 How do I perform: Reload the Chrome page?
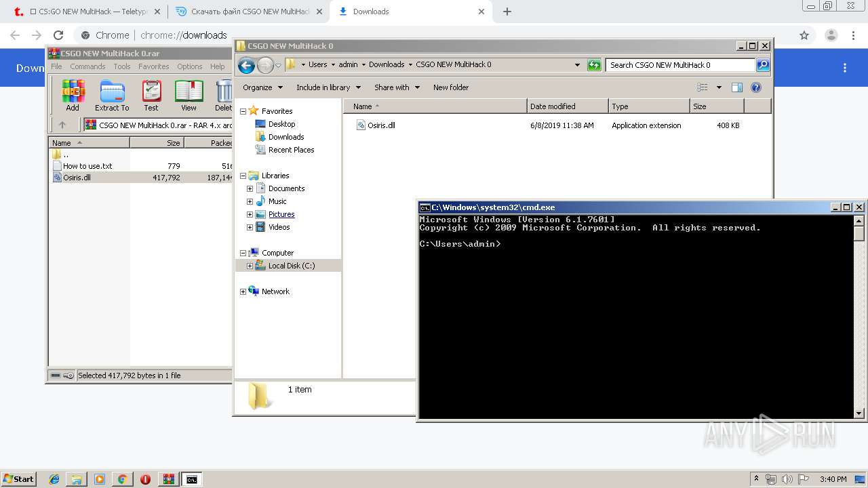click(x=58, y=35)
